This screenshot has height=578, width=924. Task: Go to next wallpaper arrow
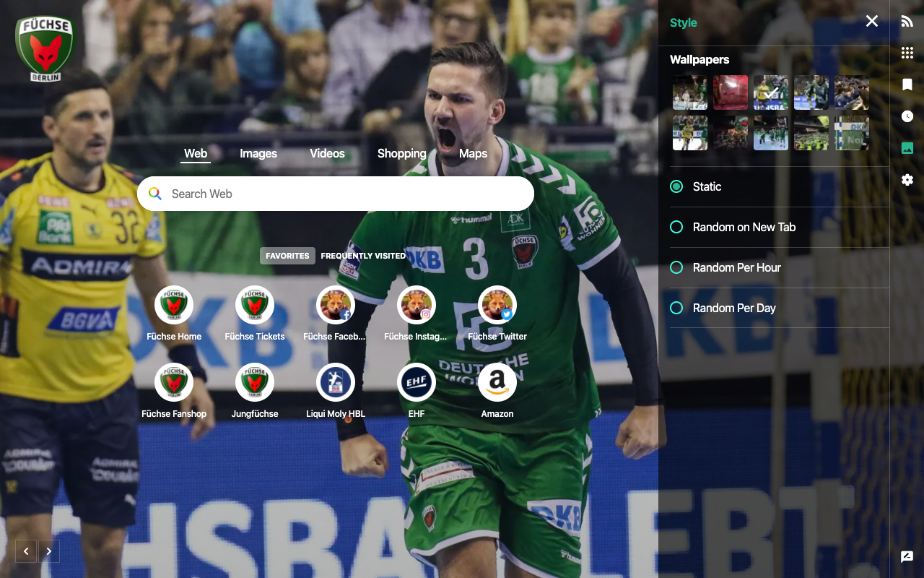point(48,551)
